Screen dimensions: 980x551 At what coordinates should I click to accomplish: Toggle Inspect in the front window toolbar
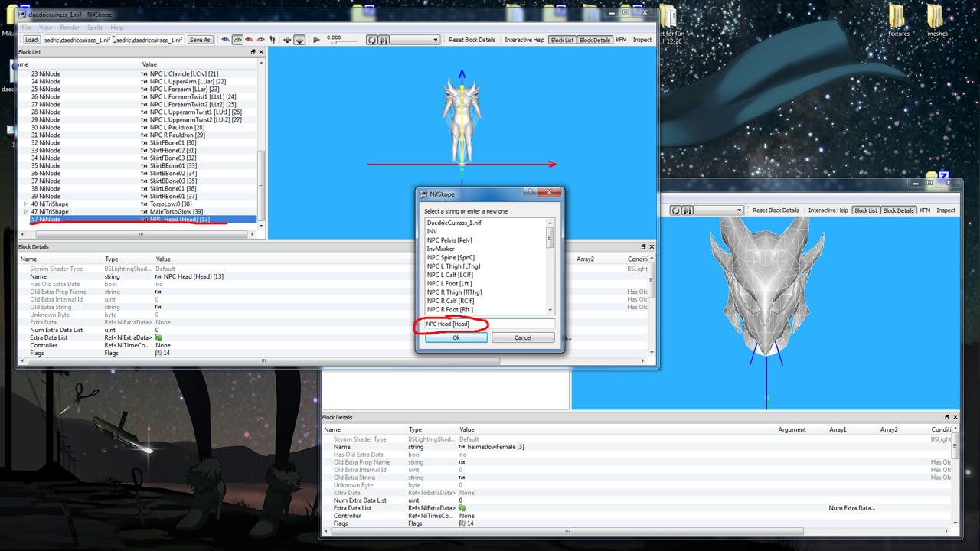click(642, 40)
